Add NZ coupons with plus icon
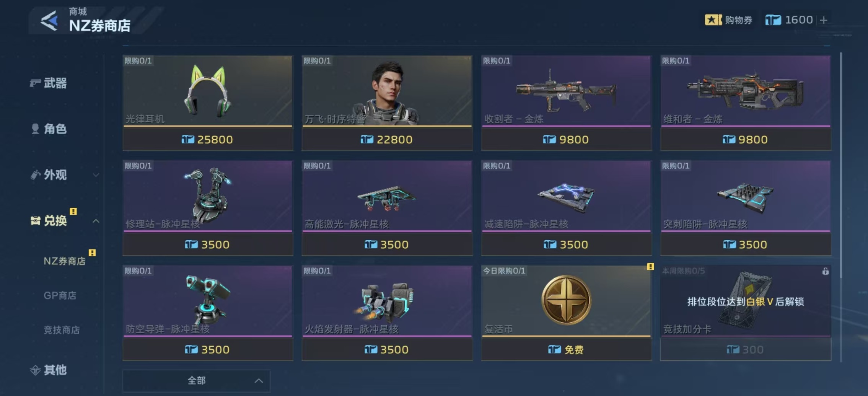868x396 pixels. (824, 20)
